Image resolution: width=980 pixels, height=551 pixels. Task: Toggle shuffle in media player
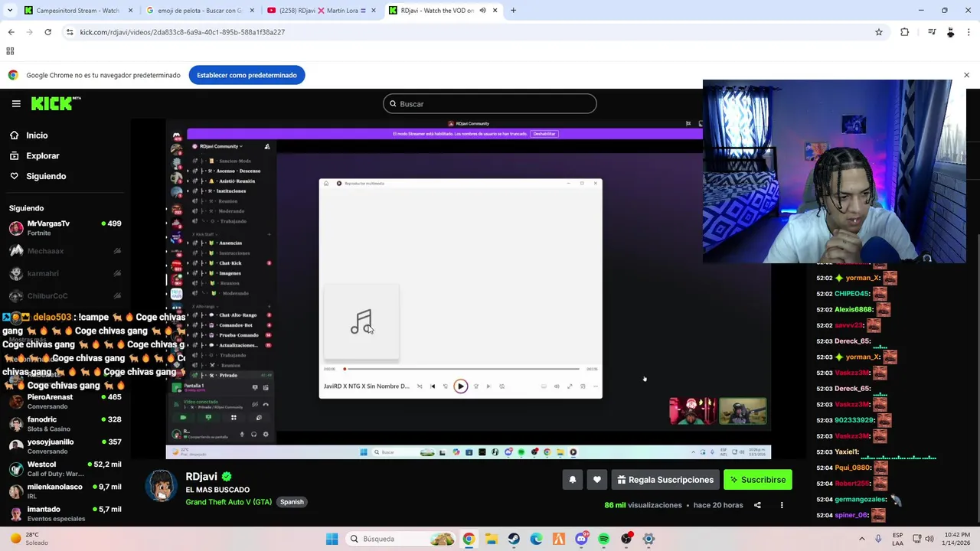[x=420, y=386]
